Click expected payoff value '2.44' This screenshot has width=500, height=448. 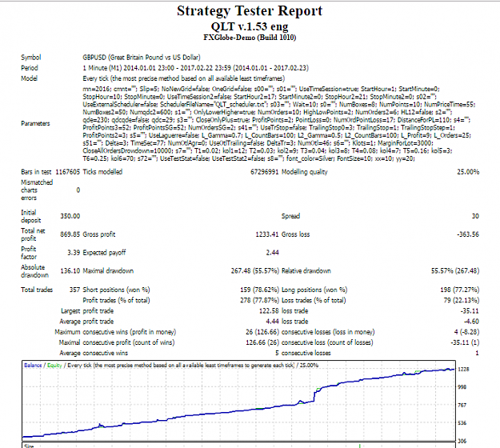[272, 253]
